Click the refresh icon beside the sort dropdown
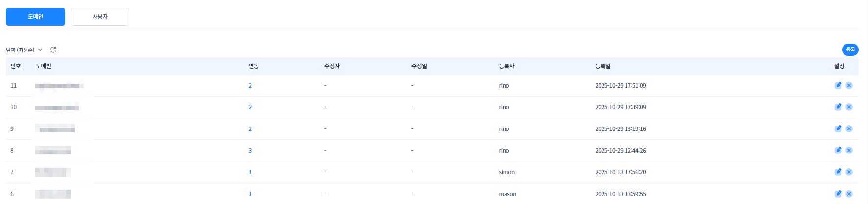Image resolution: width=868 pixels, height=204 pixels. [53, 50]
